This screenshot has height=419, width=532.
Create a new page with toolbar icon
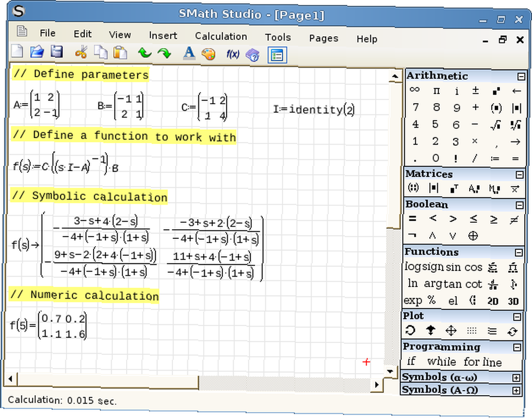(x=18, y=52)
